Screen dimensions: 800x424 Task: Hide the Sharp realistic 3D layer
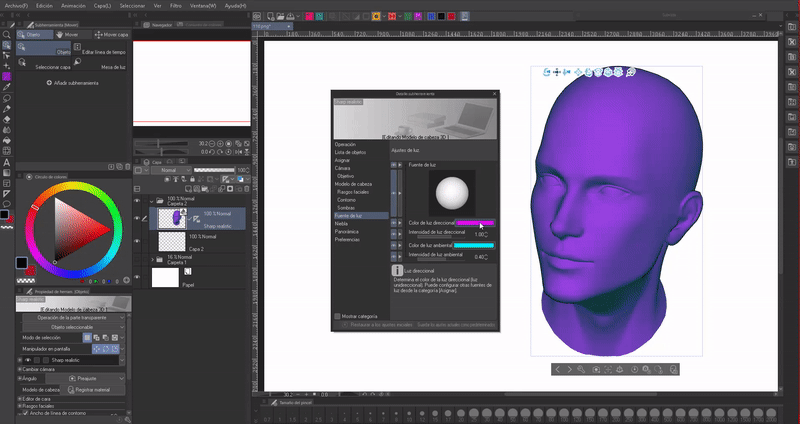coord(138,217)
